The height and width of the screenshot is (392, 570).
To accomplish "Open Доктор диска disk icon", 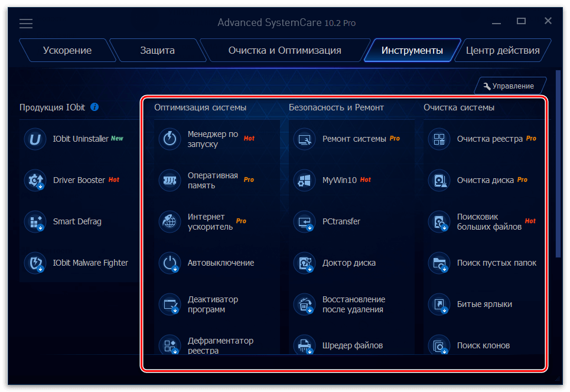I will (x=304, y=263).
